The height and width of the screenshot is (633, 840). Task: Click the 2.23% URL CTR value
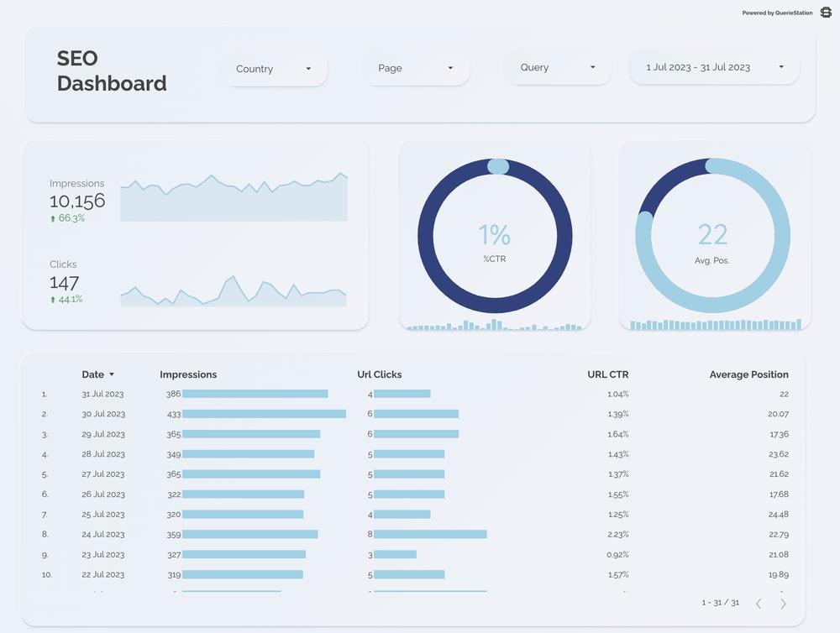(618, 535)
